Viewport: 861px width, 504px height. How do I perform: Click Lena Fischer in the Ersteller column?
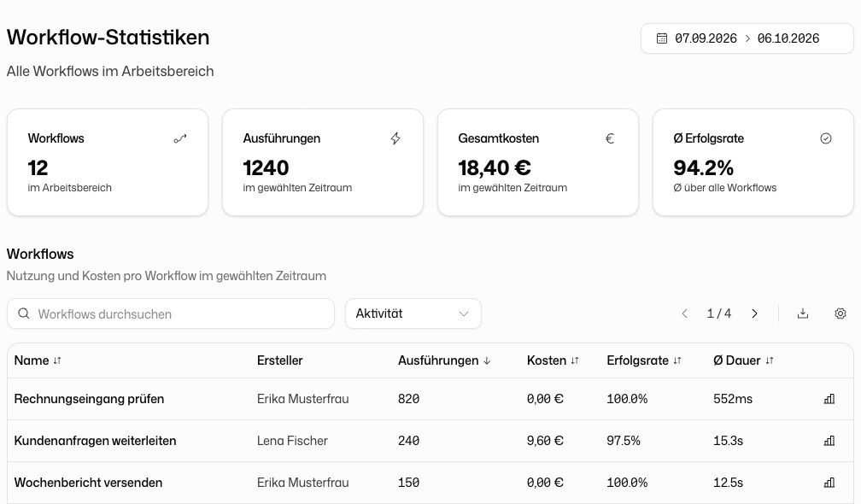(x=292, y=441)
